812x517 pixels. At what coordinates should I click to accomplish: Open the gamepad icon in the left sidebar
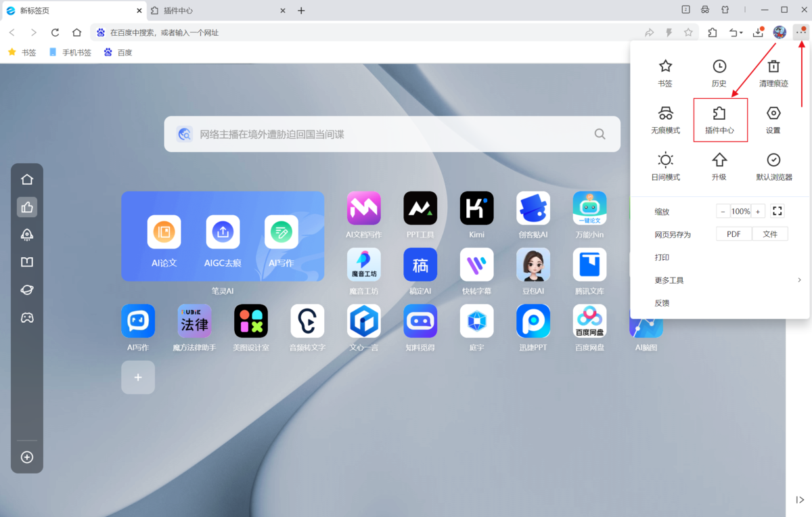(26, 317)
